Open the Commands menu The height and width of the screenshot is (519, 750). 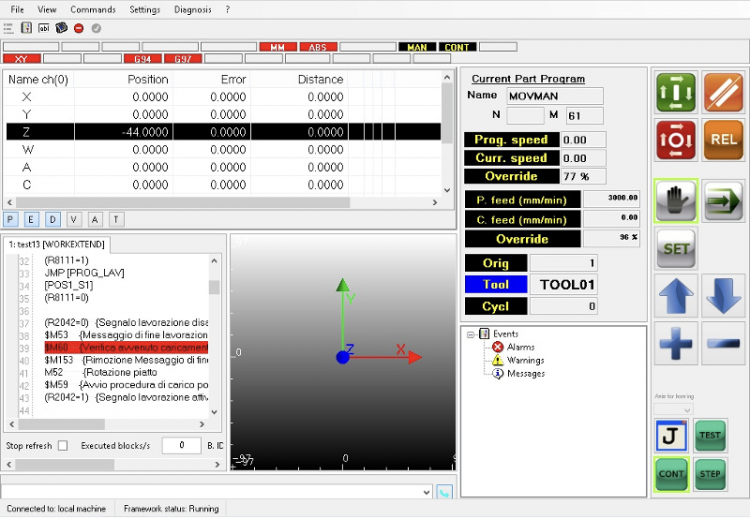click(x=93, y=9)
